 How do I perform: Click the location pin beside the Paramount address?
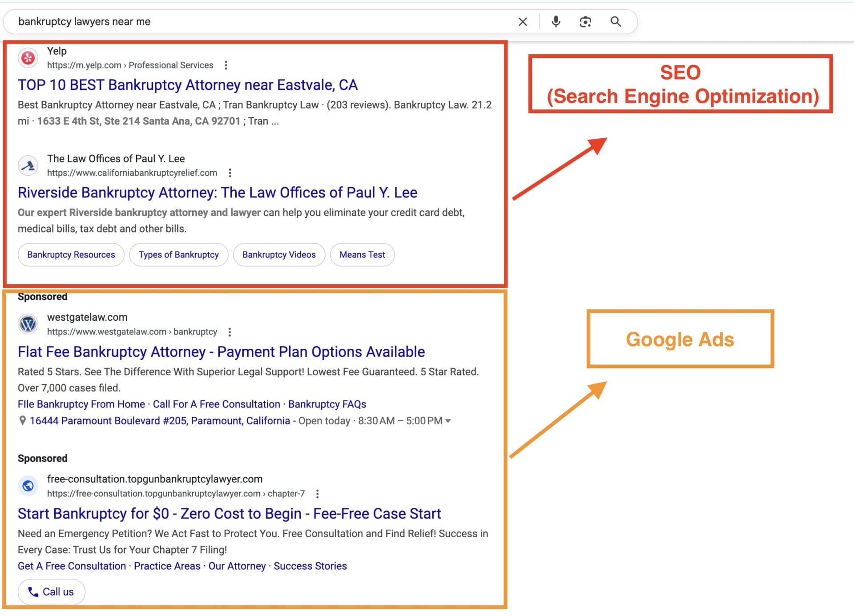[22, 420]
